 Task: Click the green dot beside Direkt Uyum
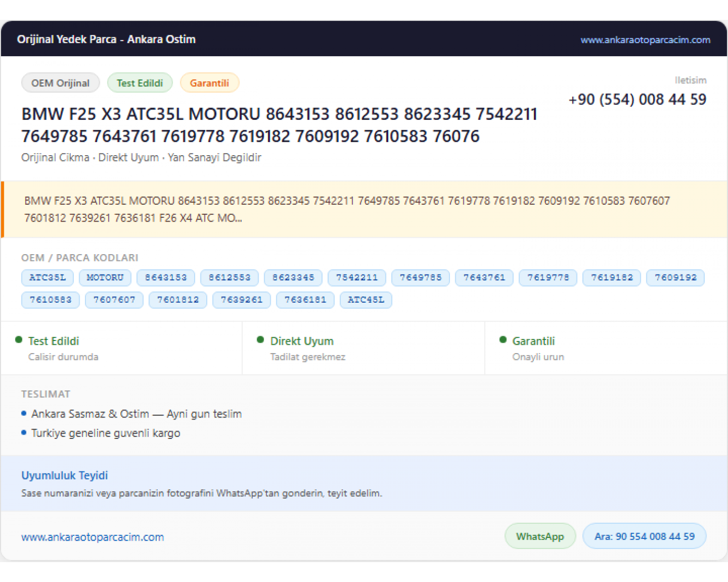coord(261,340)
